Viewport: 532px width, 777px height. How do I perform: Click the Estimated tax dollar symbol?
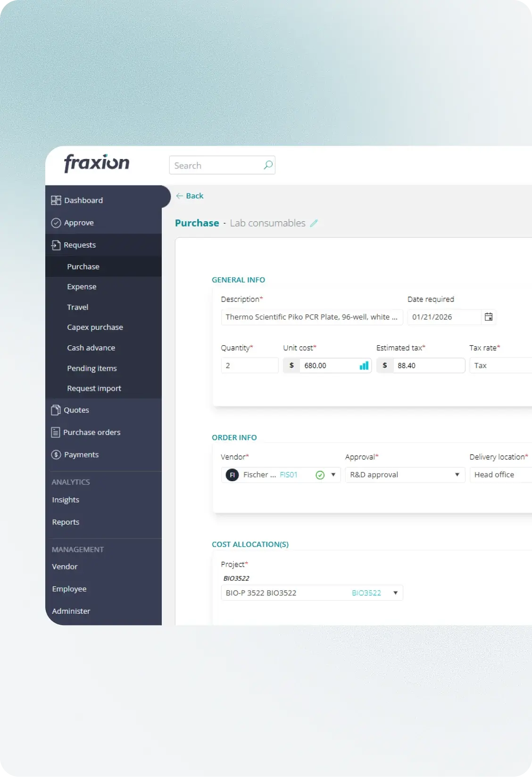click(385, 366)
